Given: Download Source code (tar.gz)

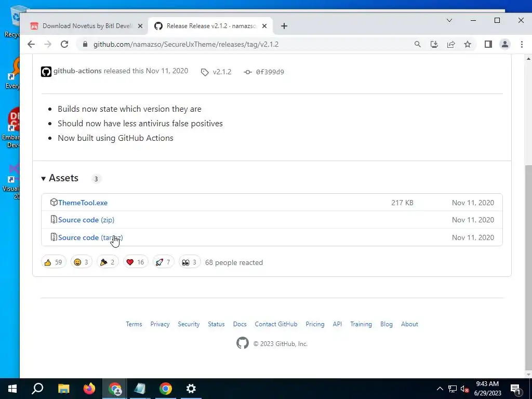Looking at the screenshot, I should point(90,237).
